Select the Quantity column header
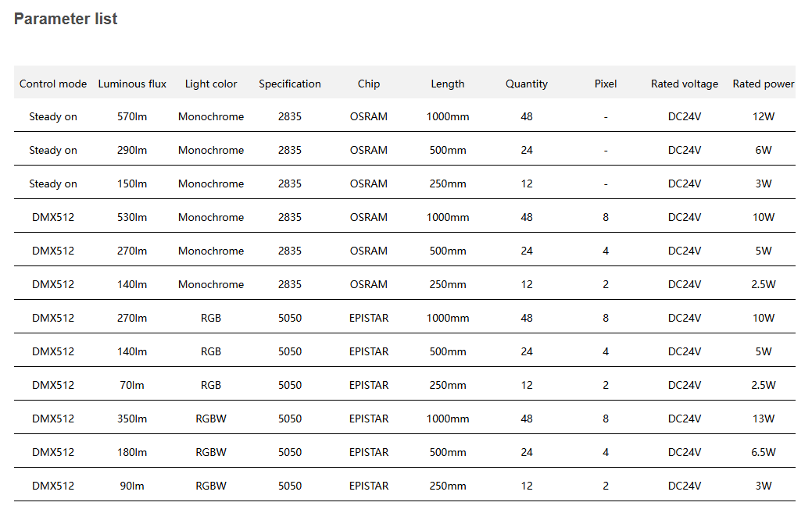 coord(527,84)
